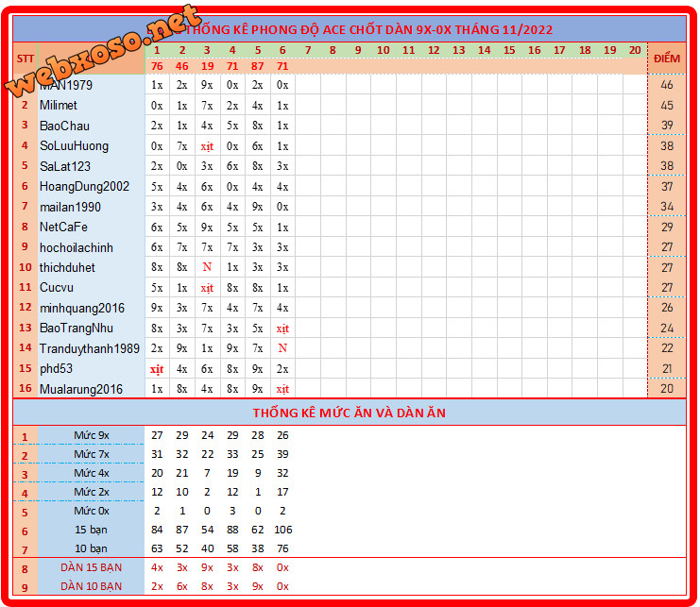The height and width of the screenshot is (607, 700).
Task: Select player name hochoilachinh
Action: [77, 247]
